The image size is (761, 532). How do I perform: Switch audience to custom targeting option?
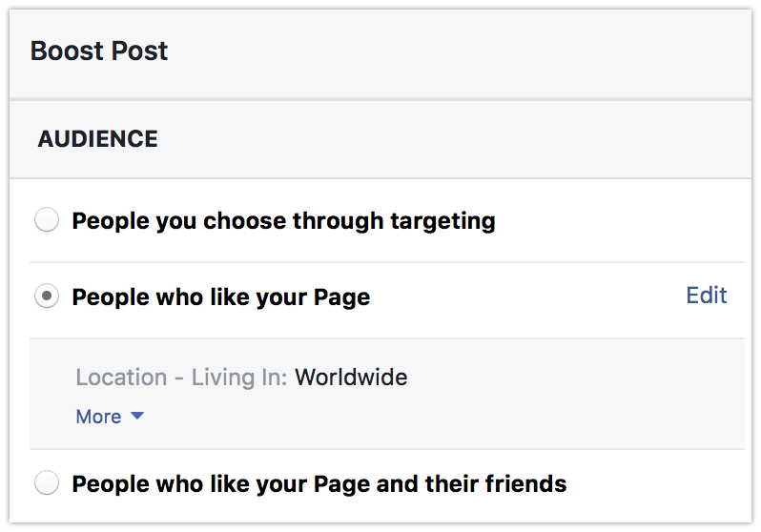pos(46,221)
